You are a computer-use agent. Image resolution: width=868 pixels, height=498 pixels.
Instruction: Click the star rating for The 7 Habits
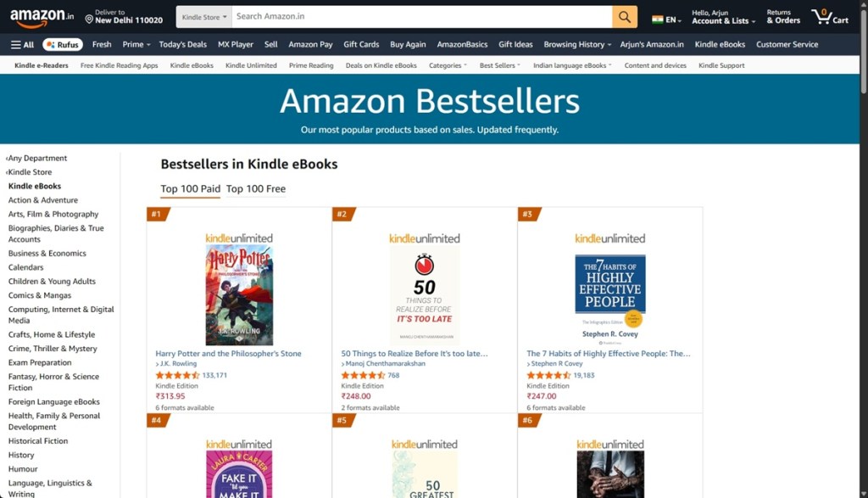click(547, 374)
